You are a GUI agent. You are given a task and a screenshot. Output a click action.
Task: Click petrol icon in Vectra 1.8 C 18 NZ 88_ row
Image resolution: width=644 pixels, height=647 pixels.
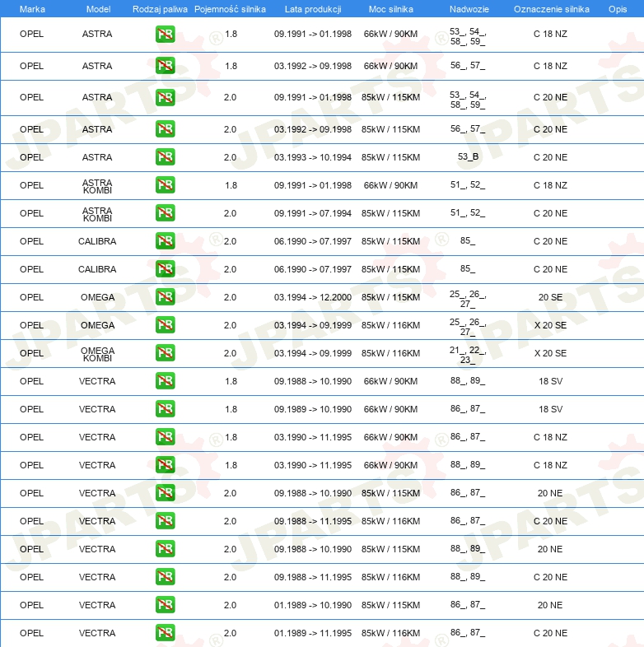click(166, 465)
